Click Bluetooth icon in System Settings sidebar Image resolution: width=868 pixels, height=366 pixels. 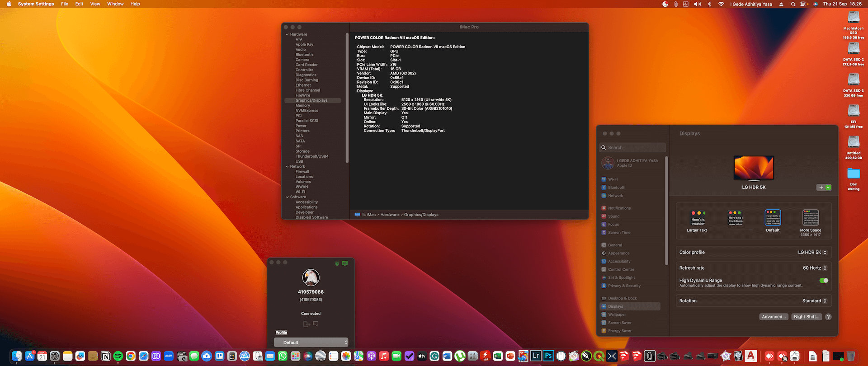pyautogui.click(x=604, y=188)
